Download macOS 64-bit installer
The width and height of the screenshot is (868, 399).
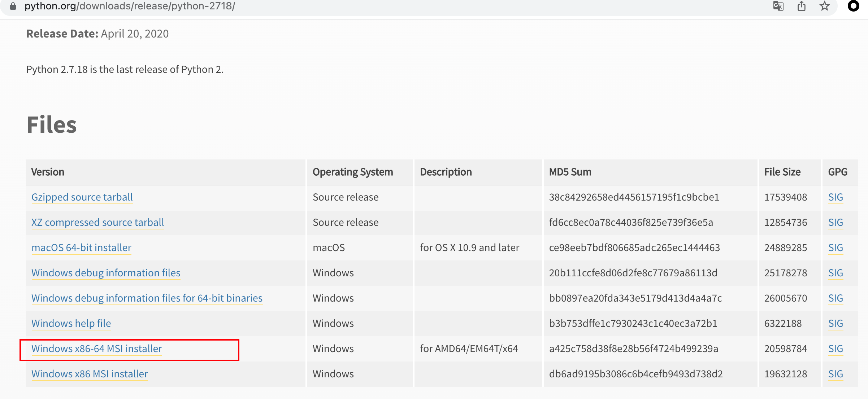click(81, 247)
